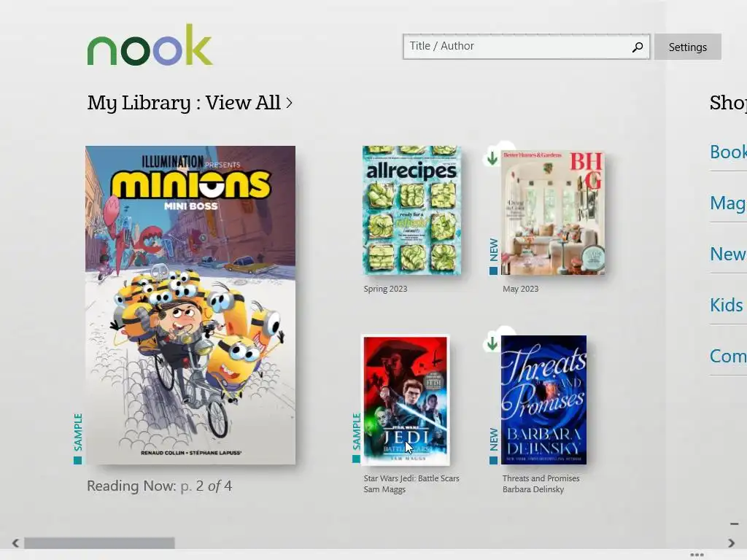747x560 pixels.
Task: Select the Books shop category
Action: click(728, 152)
